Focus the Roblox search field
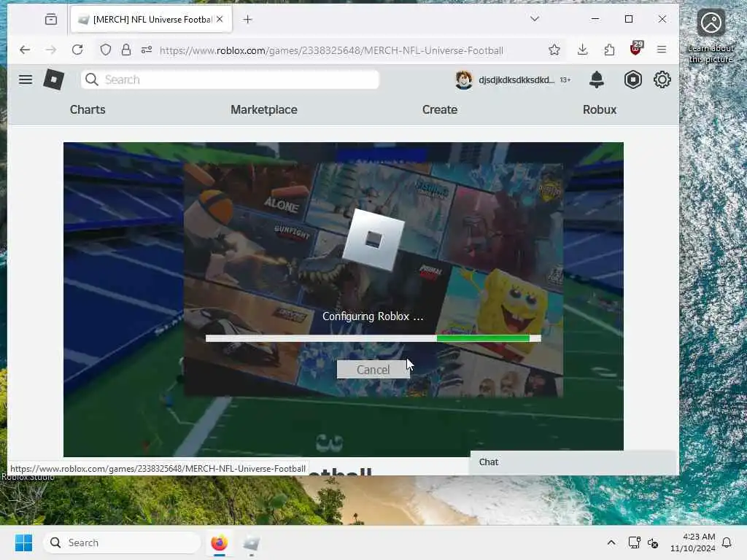Screen dimensions: 747x560 (230, 79)
